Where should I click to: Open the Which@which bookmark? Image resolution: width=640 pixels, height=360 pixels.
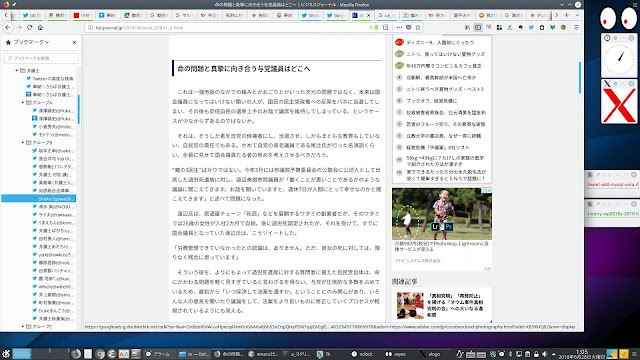coord(53,287)
